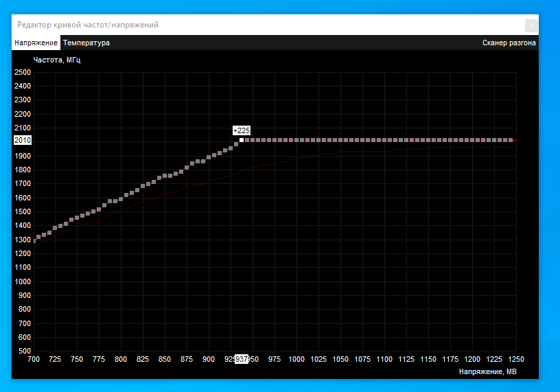Select the curve point at 850 mV

tap(165, 176)
